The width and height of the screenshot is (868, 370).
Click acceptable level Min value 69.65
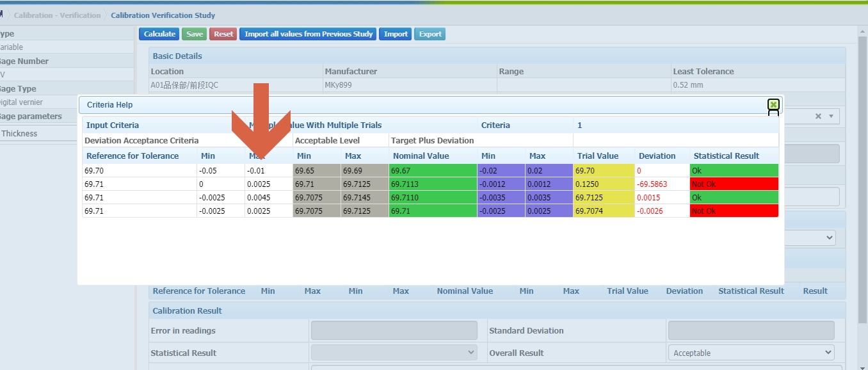click(317, 171)
